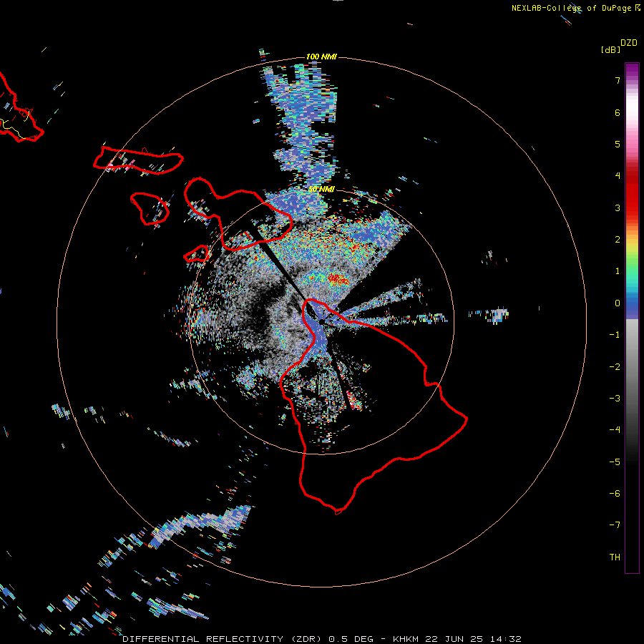The width and height of the screenshot is (644, 644).
Task: Click the -4 value on color scale
Action: 615,430
